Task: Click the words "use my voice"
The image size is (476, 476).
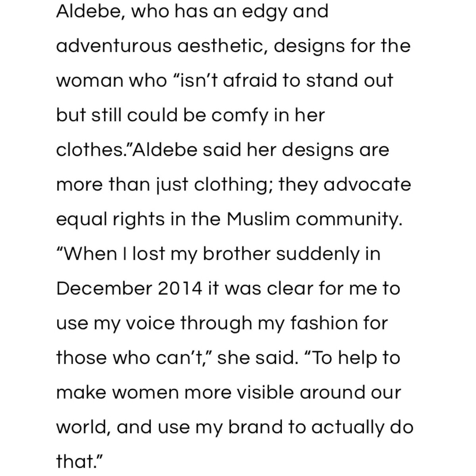Action: (x=115, y=324)
